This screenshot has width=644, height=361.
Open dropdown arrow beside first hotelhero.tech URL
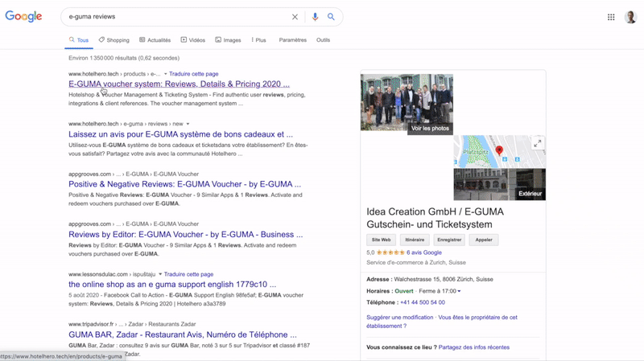coord(166,74)
